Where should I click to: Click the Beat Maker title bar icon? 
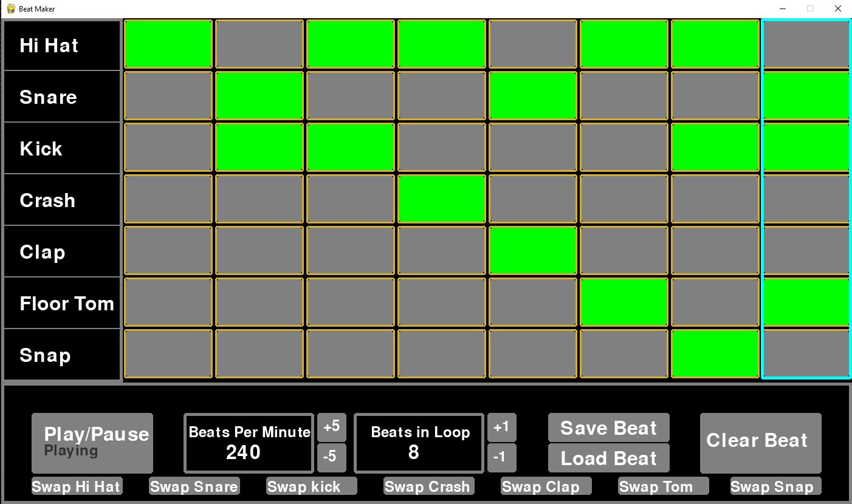(10, 9)
